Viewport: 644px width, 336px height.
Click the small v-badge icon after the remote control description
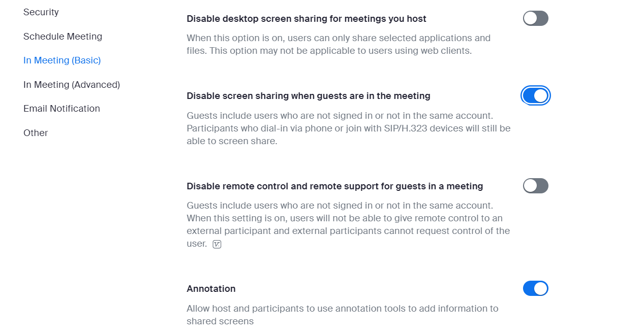click(x=217, y=244)
